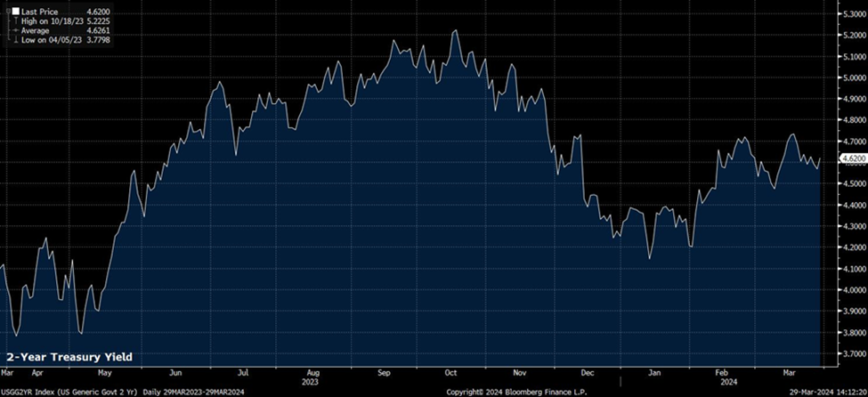
Task: Click the 3.7000 value on yield axis
Action: [852, 353]
